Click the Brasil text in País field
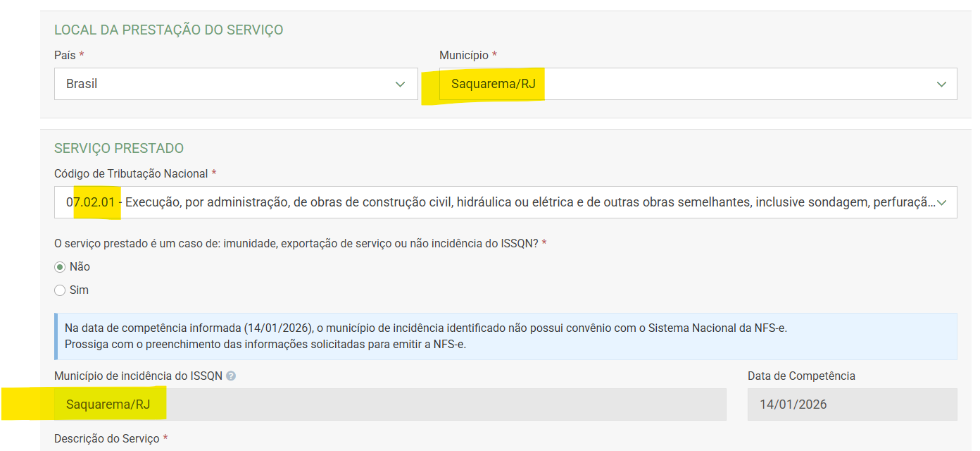980x451 pixels. (82, 84)
